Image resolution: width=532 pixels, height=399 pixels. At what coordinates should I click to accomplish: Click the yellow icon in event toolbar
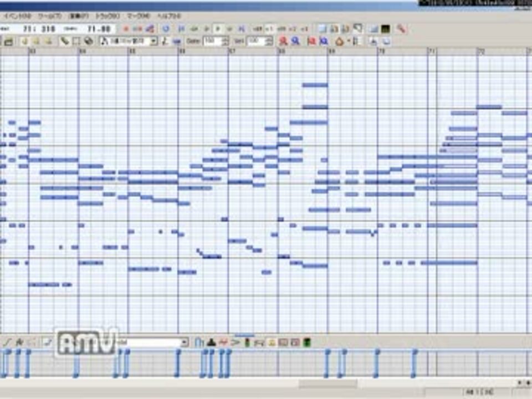272,342
